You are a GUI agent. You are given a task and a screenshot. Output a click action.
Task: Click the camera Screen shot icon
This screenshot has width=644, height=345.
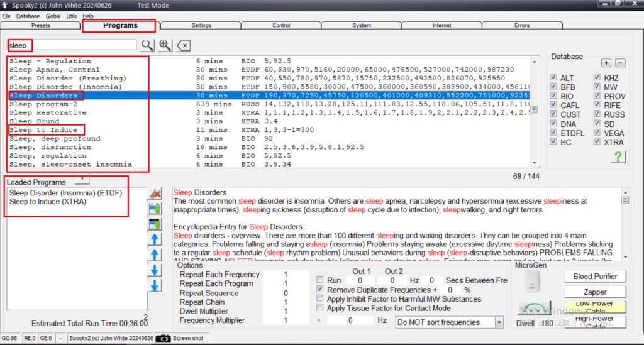[x=163, y=338]
